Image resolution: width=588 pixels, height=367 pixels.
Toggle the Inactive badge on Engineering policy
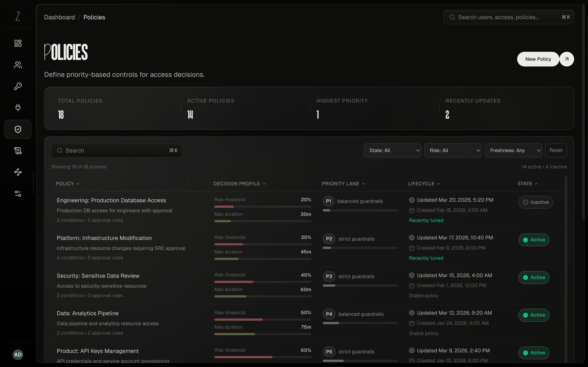[x=536, y=202]
